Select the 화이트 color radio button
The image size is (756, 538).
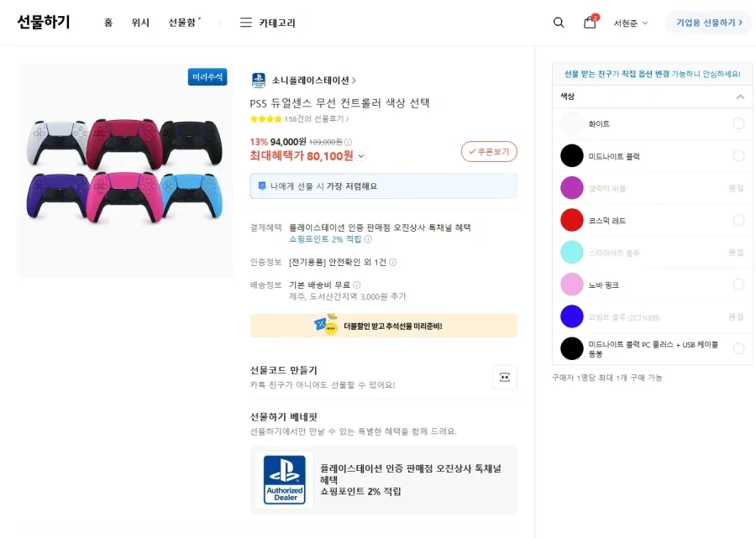pyautogui.click(x=738, y=123)
